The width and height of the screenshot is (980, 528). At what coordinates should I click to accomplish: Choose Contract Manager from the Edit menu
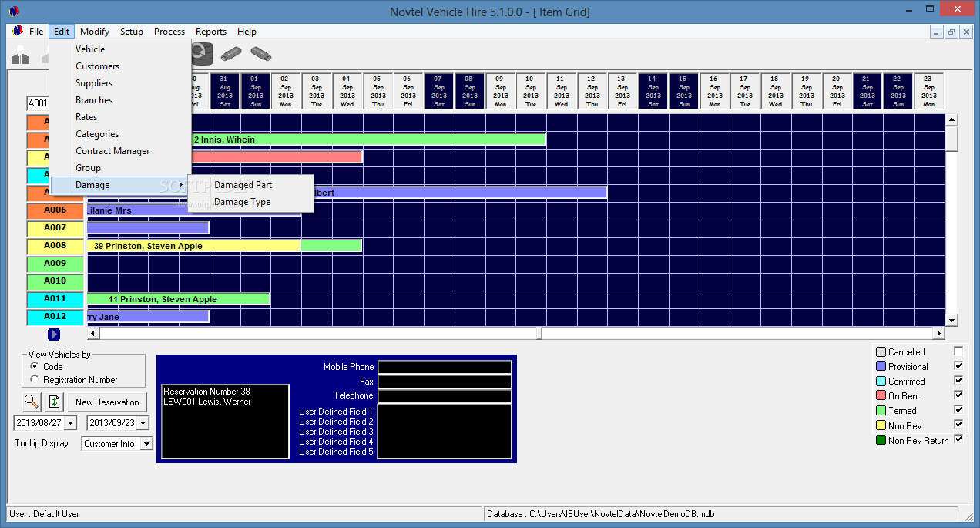point(120,151)
